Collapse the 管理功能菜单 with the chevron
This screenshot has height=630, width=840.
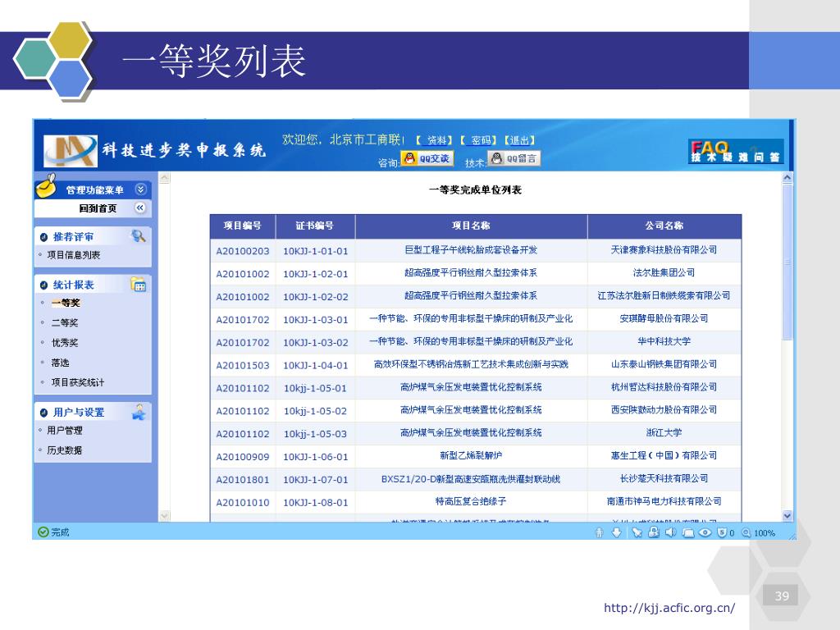tap(140, 189)
